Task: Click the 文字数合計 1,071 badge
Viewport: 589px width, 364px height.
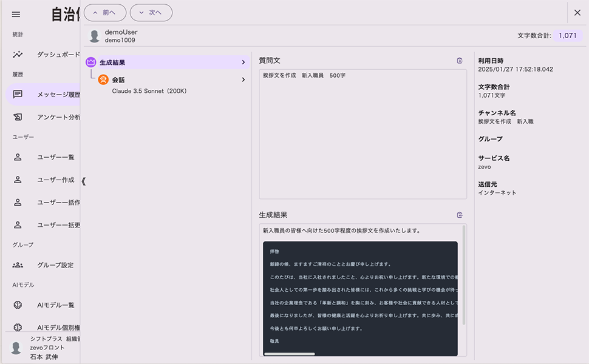Action: coord(567,36)
